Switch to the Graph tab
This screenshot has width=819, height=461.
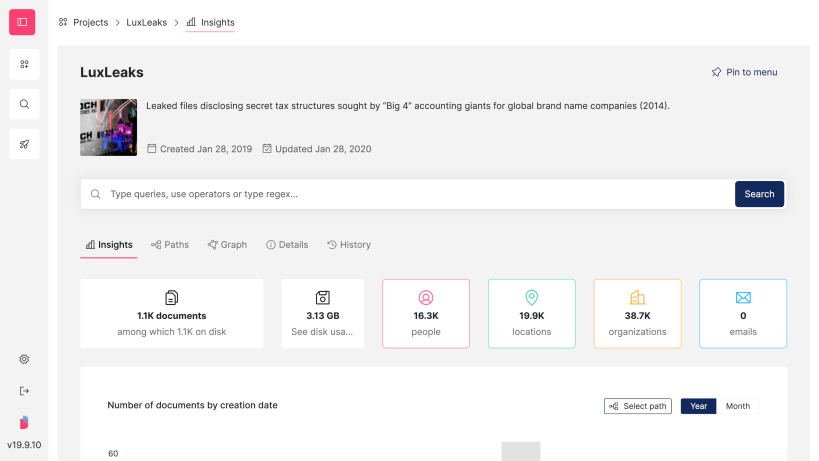[227, 245]
